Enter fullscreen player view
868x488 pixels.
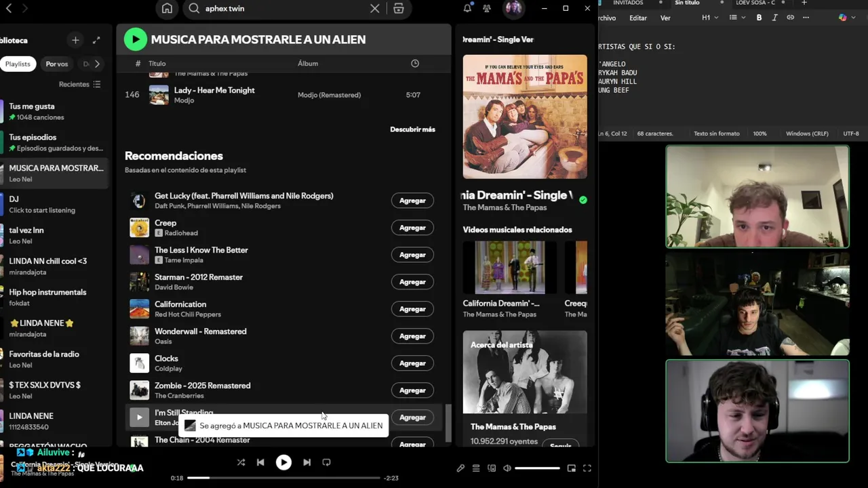[587, 468]
